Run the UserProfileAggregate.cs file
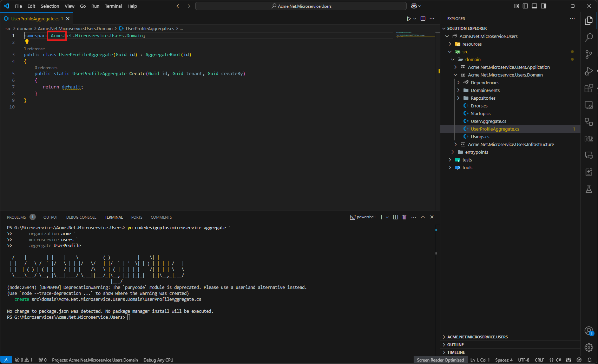The height and width of the screenshot is (364, 598). click(x=409, y=19)
